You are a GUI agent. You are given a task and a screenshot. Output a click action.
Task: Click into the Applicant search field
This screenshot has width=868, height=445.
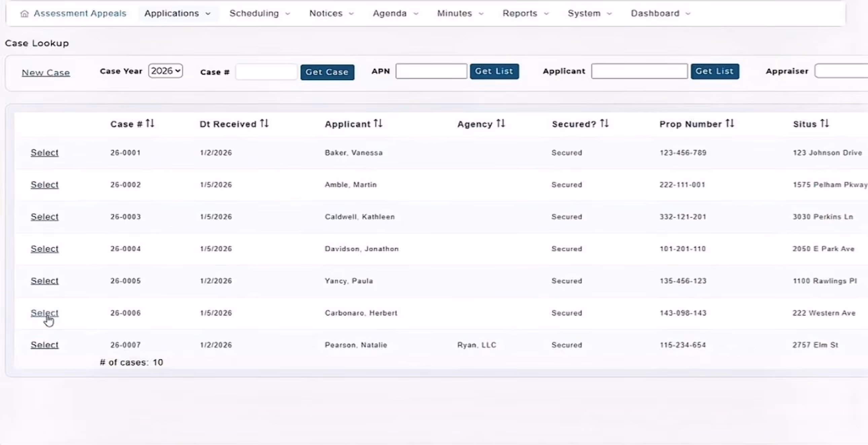click(639, 71)
